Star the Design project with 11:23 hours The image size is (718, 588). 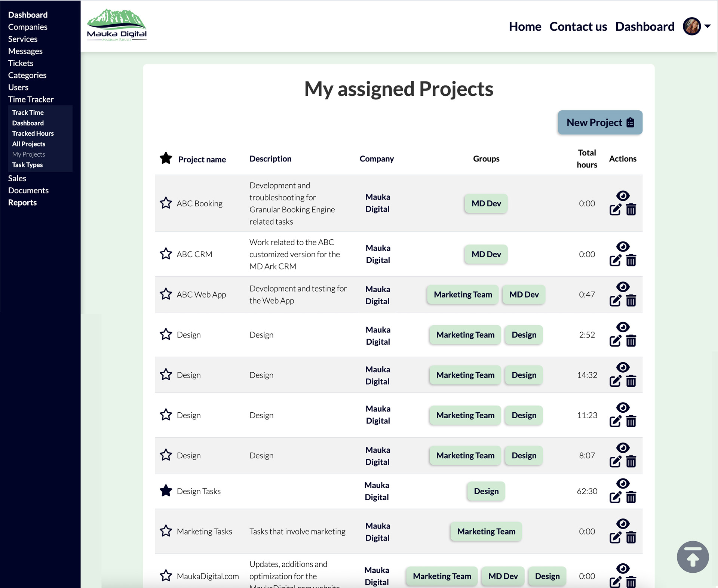166,415
